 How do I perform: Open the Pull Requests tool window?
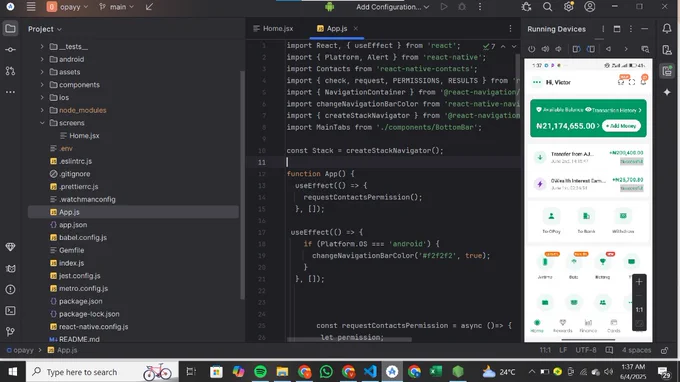10,71
